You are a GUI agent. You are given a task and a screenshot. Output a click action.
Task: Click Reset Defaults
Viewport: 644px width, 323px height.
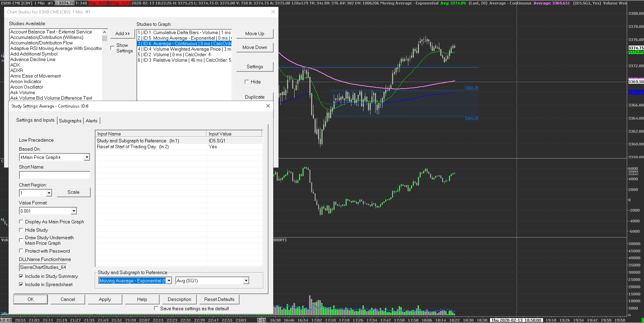coord(219,299)
